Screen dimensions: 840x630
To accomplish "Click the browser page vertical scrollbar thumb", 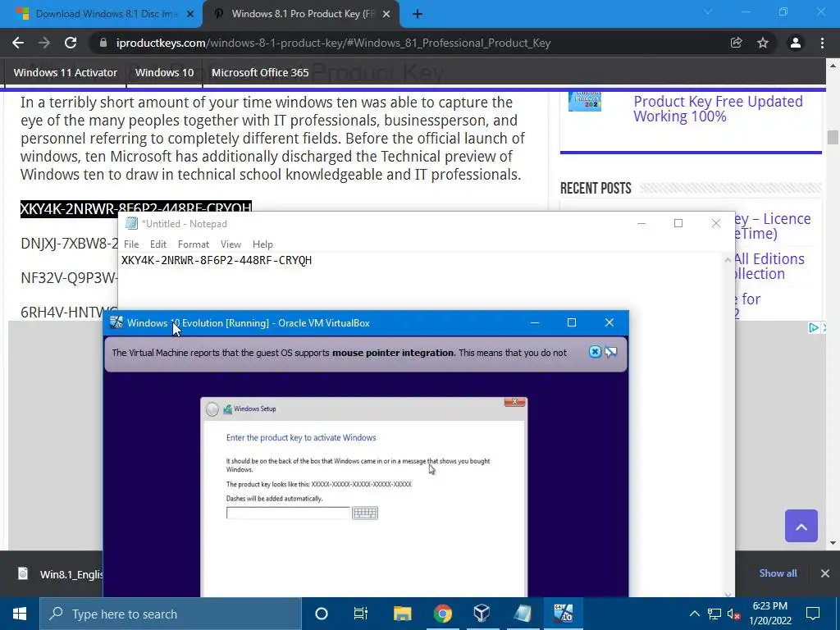I will [x=832, y=138].
